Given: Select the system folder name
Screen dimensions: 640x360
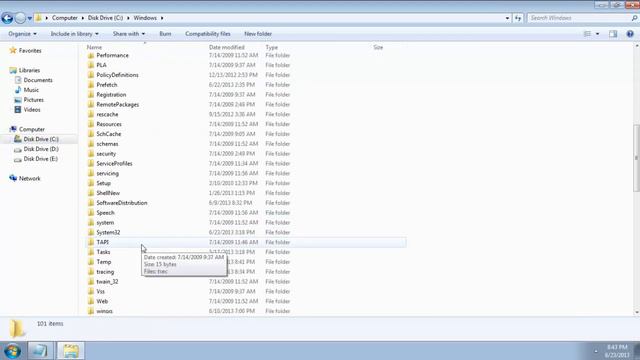Looking at the screenshot, I should pyautogui.click(x=105, y=222).
